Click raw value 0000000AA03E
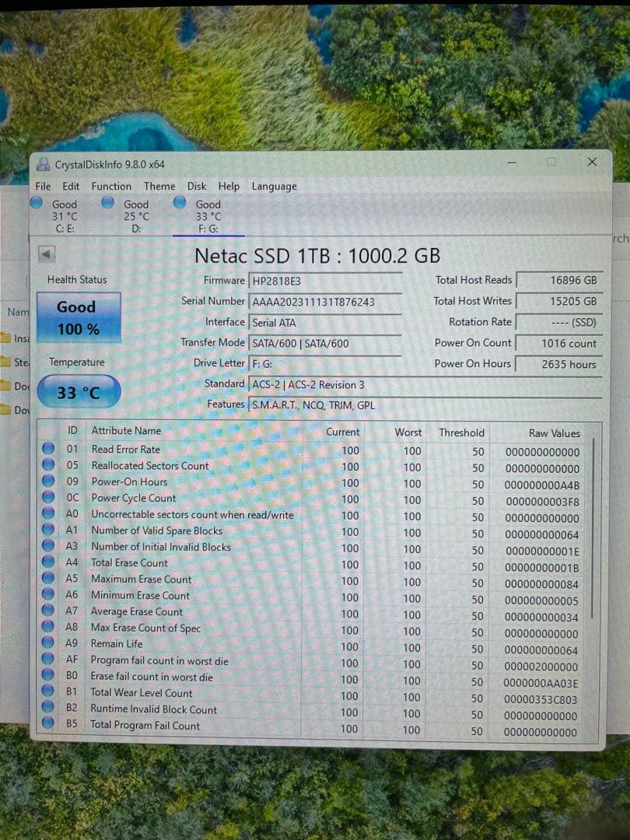The width and height of the screenshot is (630, 840). click(x=541, y=684)
